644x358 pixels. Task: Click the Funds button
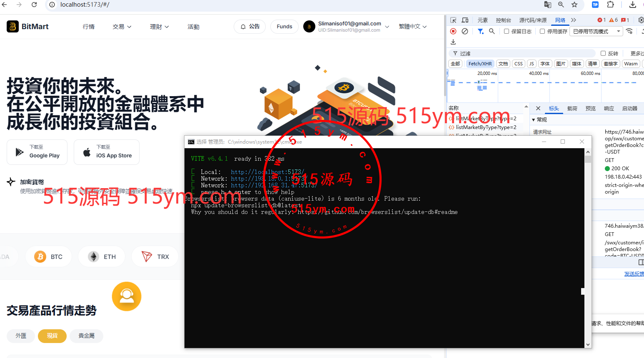point(285,27)
